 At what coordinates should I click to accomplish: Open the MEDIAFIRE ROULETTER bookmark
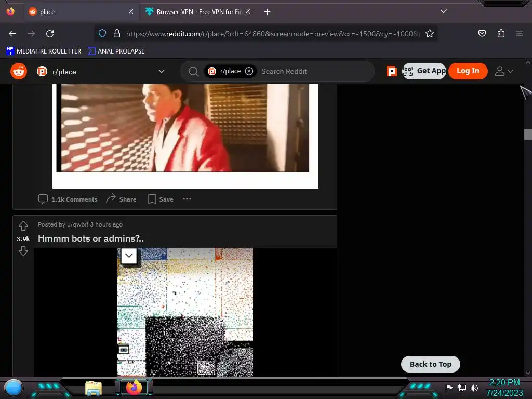(x=44, y=51)
